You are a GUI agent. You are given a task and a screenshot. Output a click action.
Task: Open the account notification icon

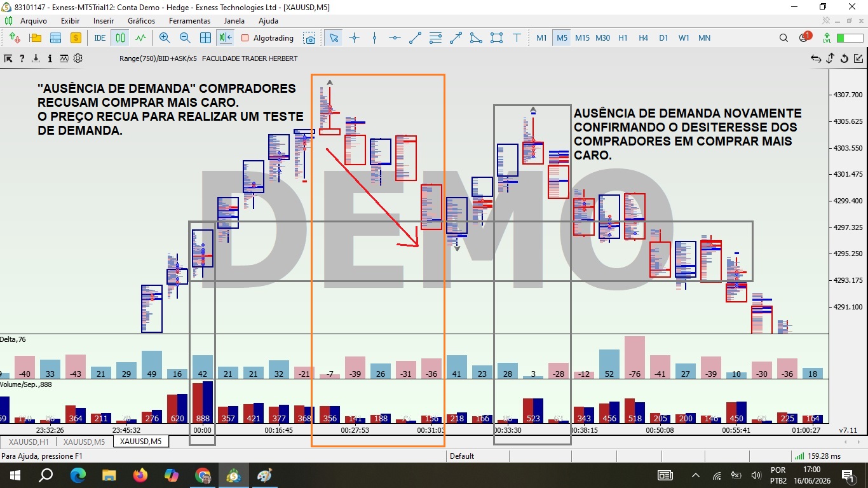[x=804, y=37]
